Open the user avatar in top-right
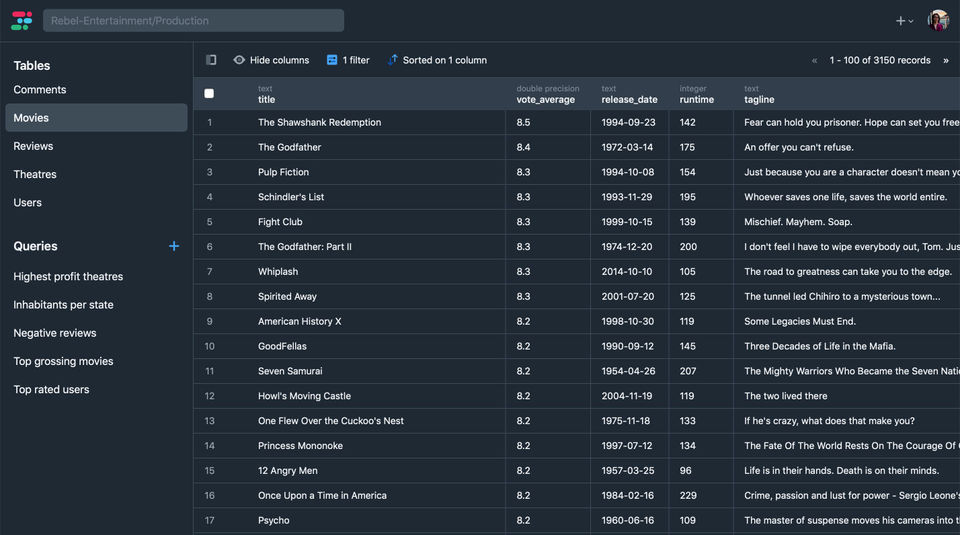 (x=937, y=20)
